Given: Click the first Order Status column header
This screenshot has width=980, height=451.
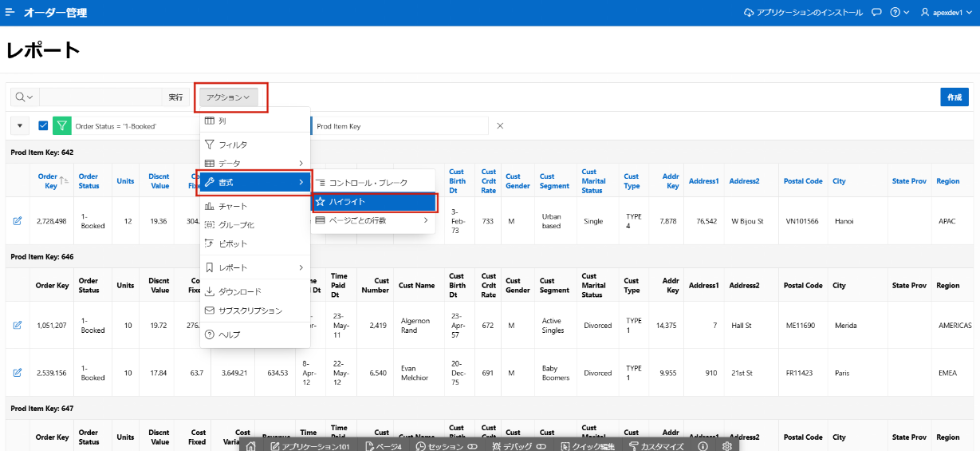Looking at the screenshot, I should pyautogui.click(x=89, y=181).
